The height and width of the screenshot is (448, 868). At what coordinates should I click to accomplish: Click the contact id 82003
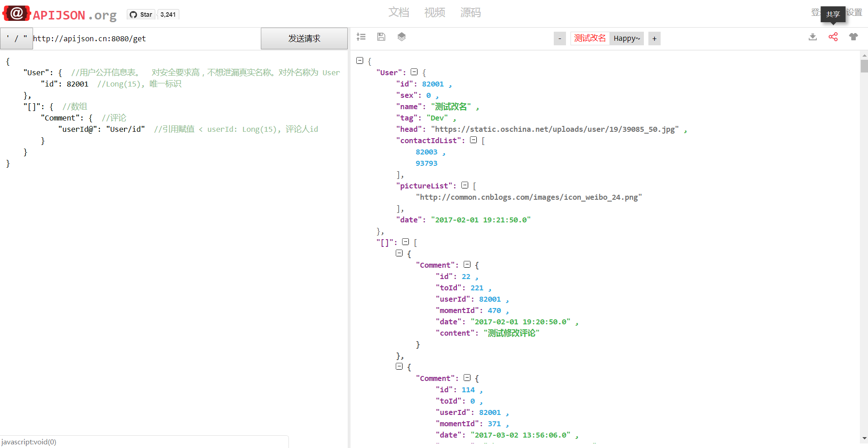pos(427,152)
